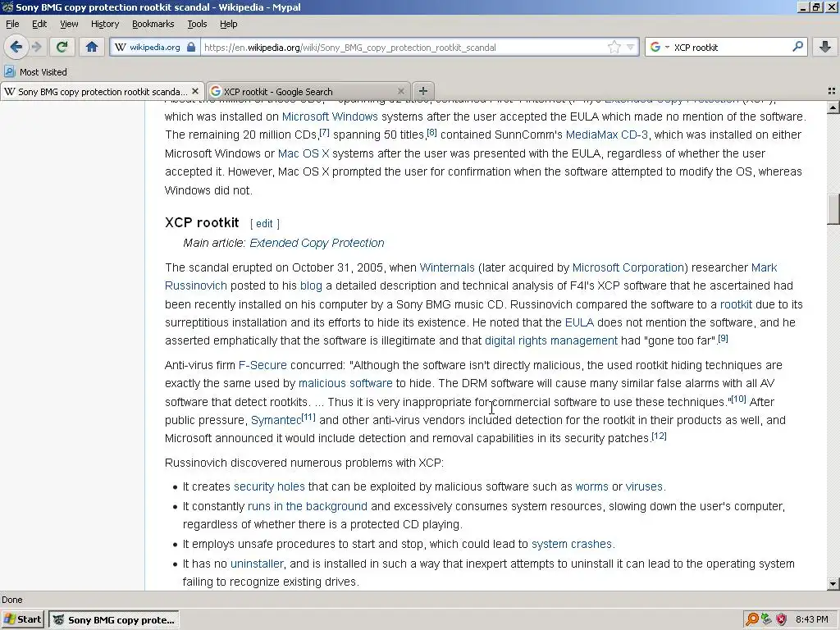Follow the F-Secure link

pos(262,365)
